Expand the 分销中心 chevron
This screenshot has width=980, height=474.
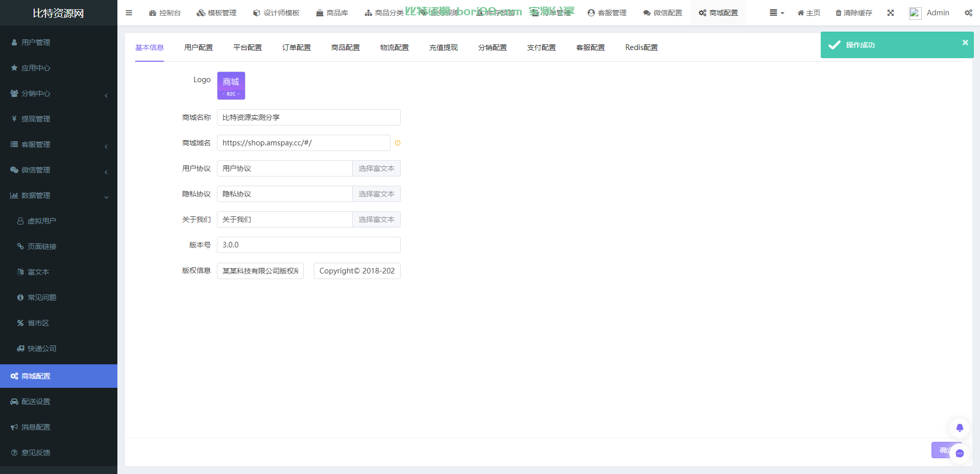coord(106,95)
